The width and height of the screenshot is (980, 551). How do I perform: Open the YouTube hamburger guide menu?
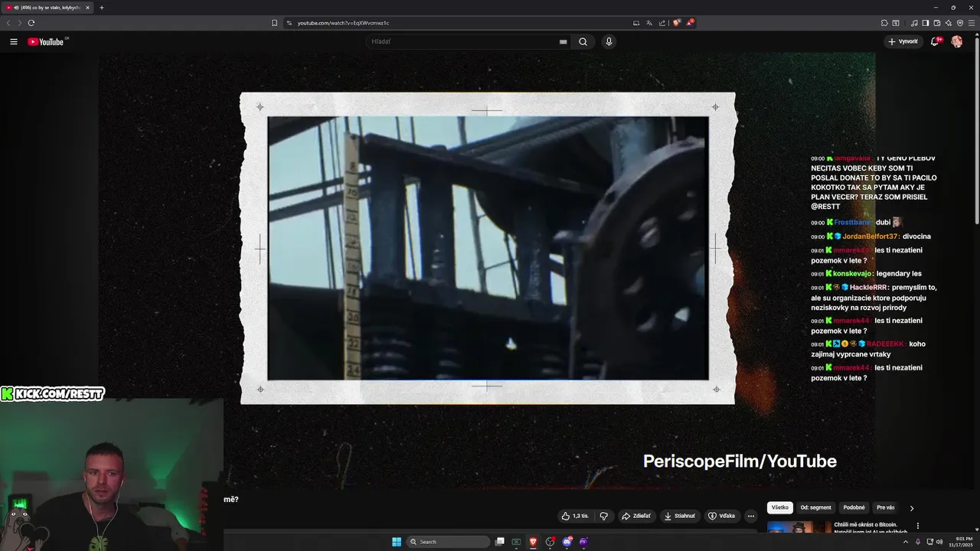pyautogui.click(x=14, y=41)
